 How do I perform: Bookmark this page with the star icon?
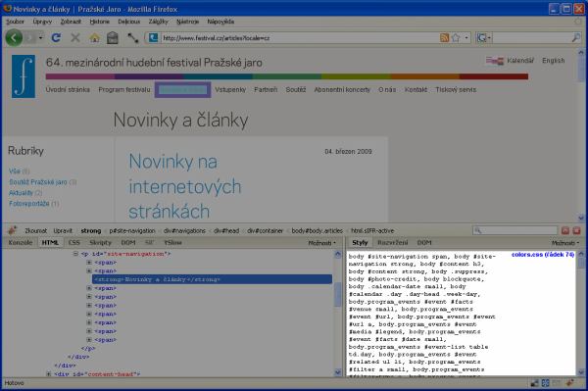coord(456,37)
